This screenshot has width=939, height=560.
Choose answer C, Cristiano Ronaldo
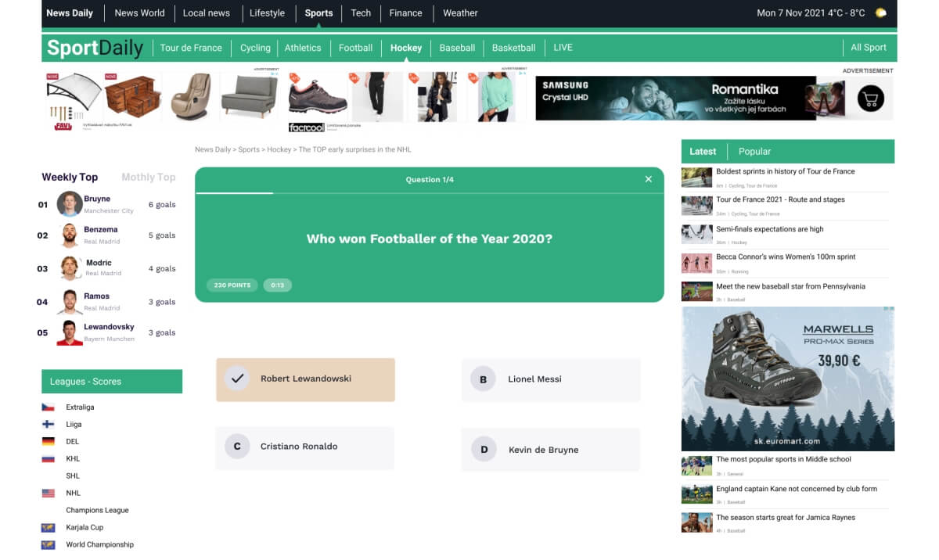pyautogui.click(x=305, y=447)
